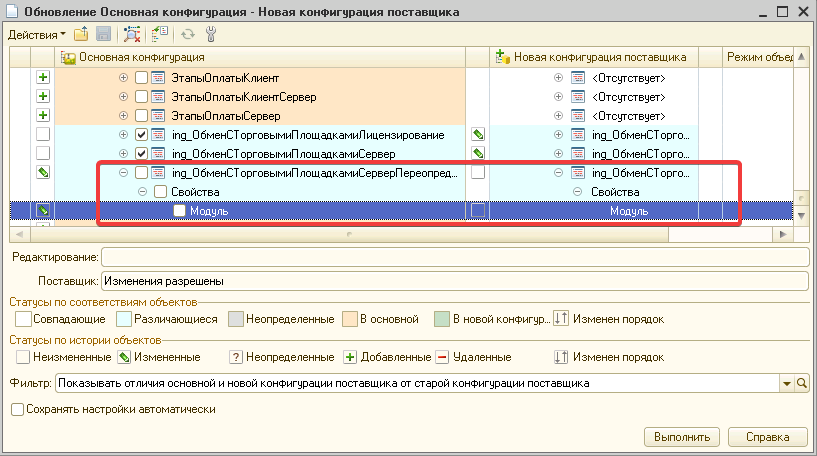The width and height of the screenshot is (817, 456).
Task: Click the refresh arrows icon in the toolbar
Action: click(187, 34)
